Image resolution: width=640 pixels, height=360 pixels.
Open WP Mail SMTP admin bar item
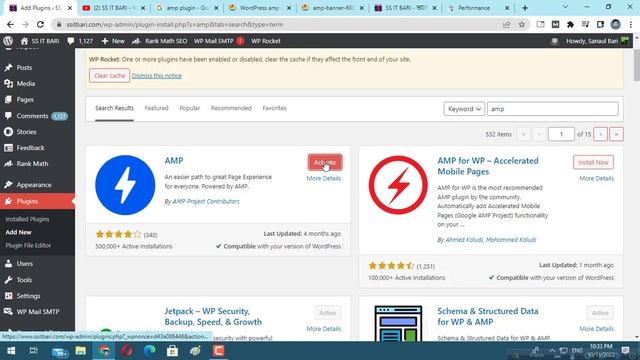point(219,41)
